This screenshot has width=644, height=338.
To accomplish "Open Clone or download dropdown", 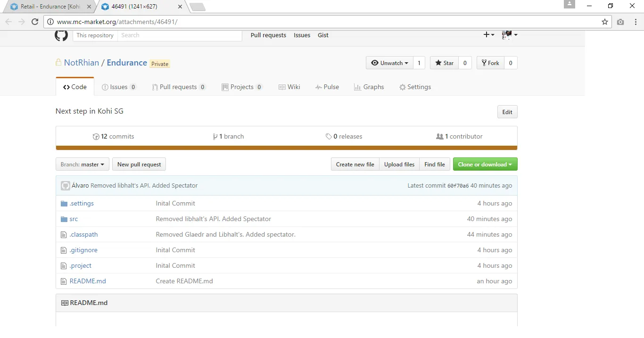I will (485, 164).
